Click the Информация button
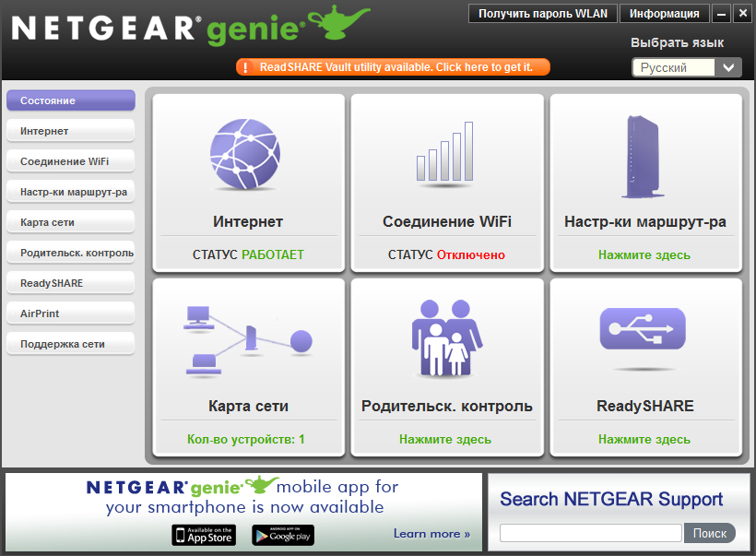Image resolution: width=756 pixels, height=556 pixels. point(664,14)
